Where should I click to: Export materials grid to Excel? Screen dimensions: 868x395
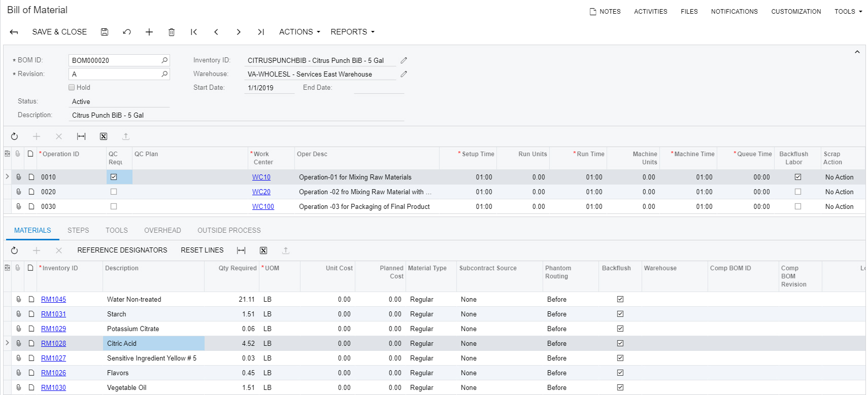click(263, 250)
